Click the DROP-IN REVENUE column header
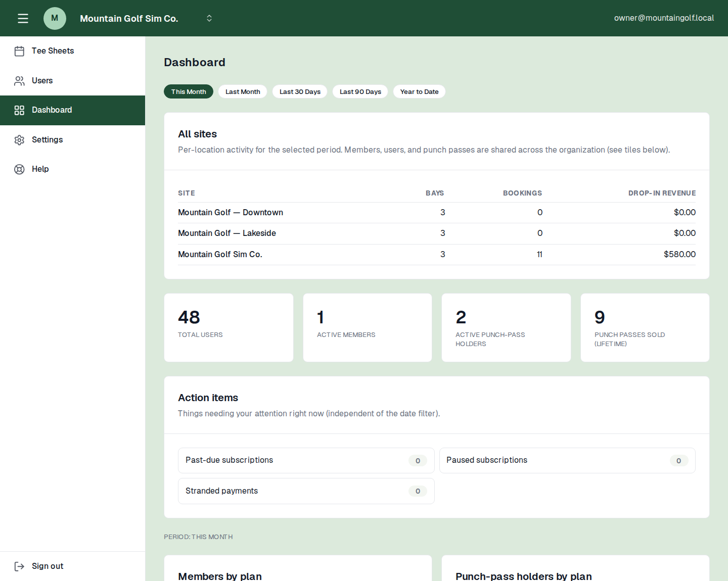Image resolution: width=728 pixels, height=581 pixels. (x=662, y=193)
